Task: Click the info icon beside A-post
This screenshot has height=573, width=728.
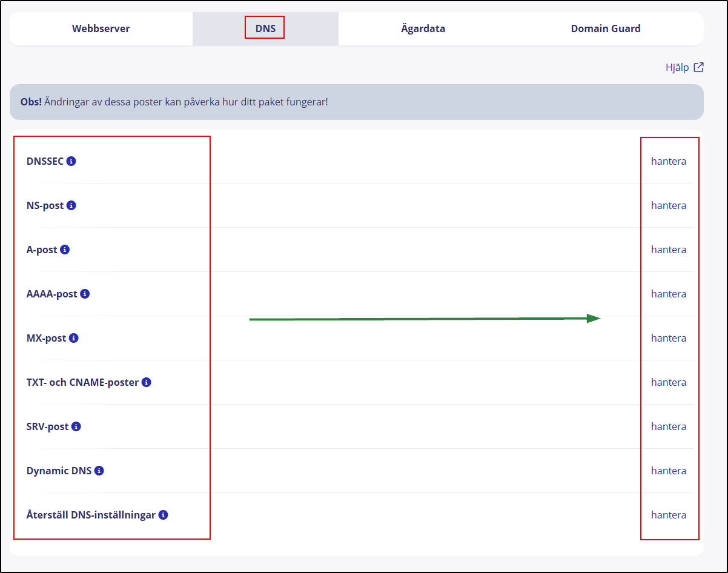Action: coord(65,250)
